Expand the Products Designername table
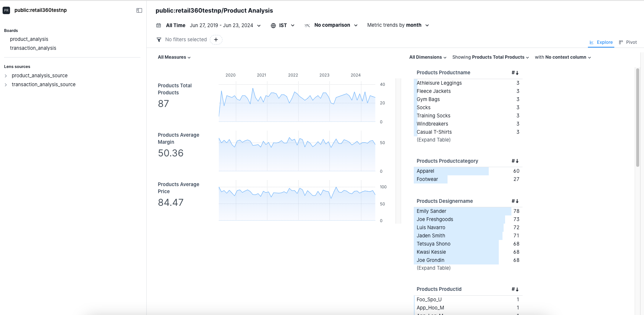 click(433, 268)
